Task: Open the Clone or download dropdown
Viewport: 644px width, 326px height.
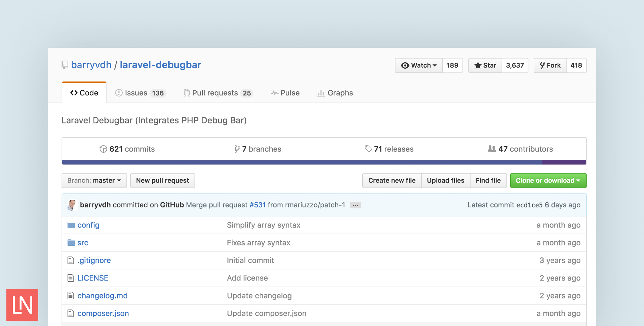Action: click(x=548, y=181)
